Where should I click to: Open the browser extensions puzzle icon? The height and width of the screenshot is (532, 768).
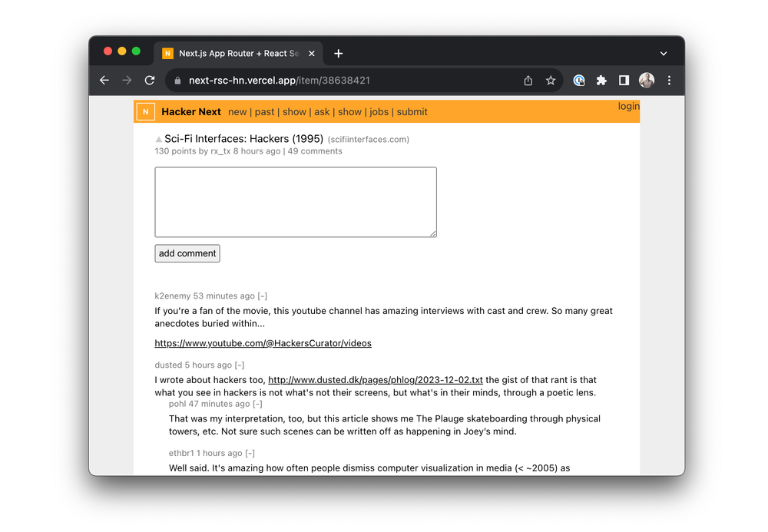click(601, 80)
